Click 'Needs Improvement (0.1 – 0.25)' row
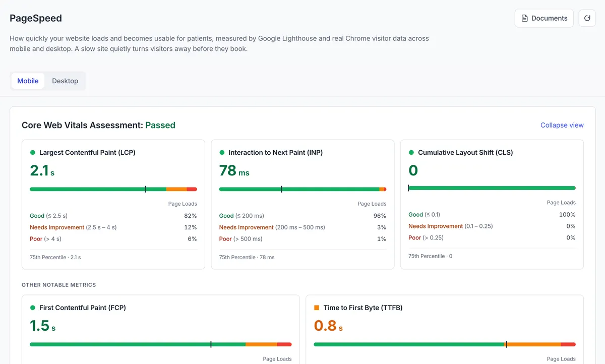605x364 pixels. (x=451, y=226)
